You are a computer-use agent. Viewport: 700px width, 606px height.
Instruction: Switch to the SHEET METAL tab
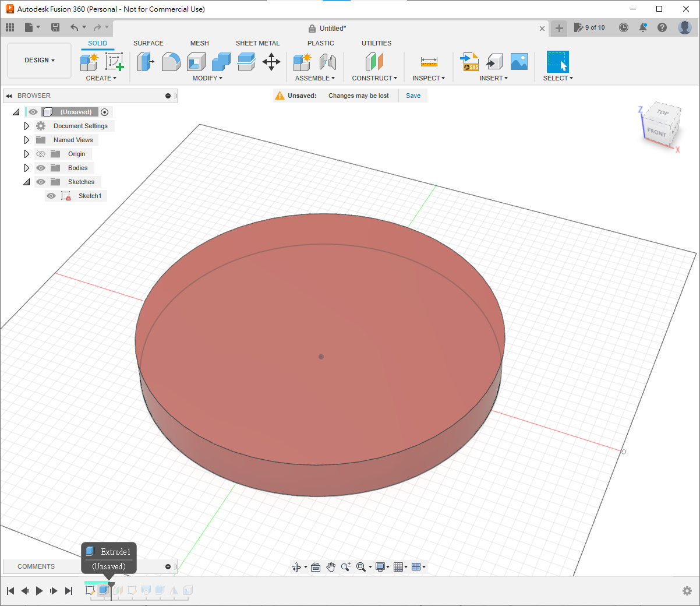[257, 43]
